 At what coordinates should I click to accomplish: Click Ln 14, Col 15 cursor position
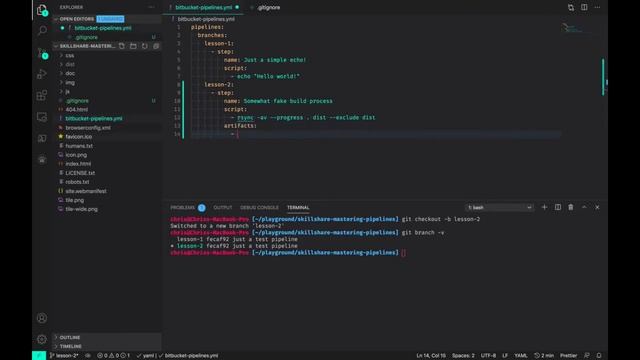pos(431,356)
